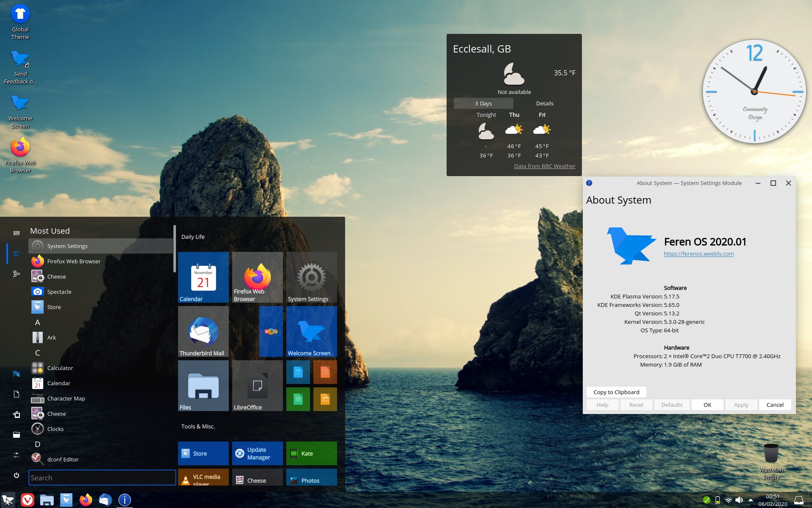
Task: Open the ferenos.weebly.com link
Action: (x=698, y=254)
